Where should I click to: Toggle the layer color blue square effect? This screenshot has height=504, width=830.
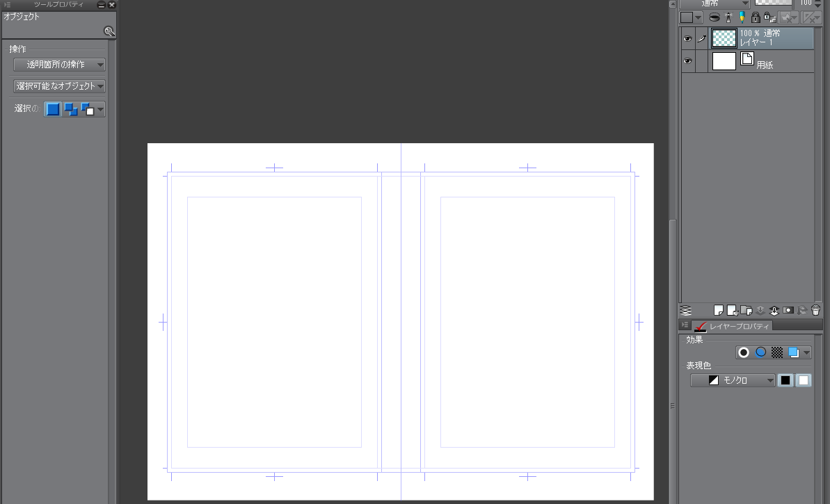(794, 352)
